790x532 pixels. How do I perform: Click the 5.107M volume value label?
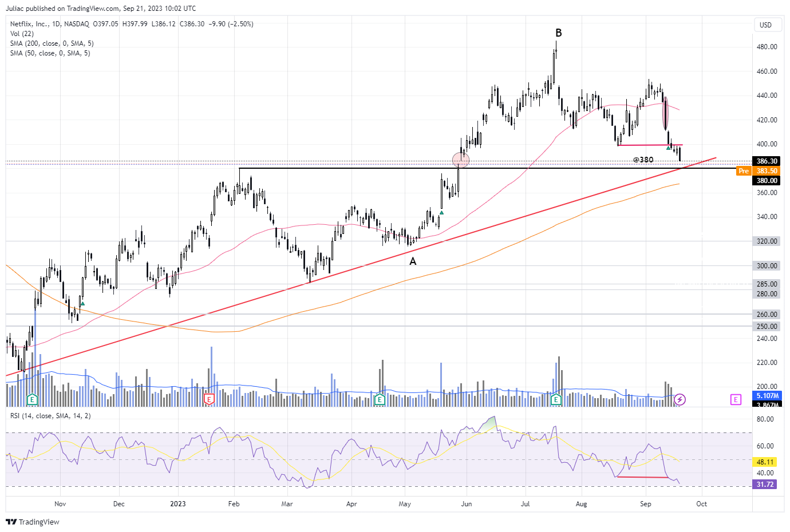(767, 396)
